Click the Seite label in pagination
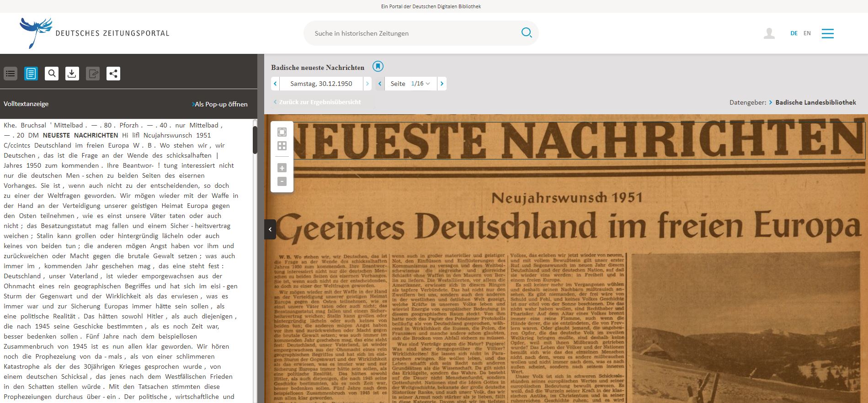This screenshot has height=403, width=868. [398, 84]
